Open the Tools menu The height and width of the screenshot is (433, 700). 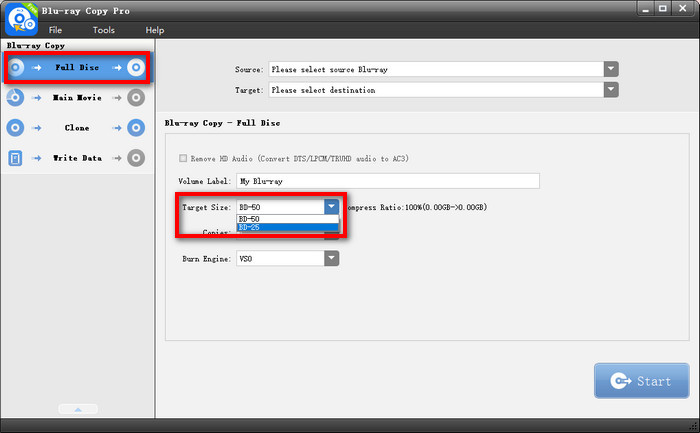pyautogui.click(x=104, y=31)
